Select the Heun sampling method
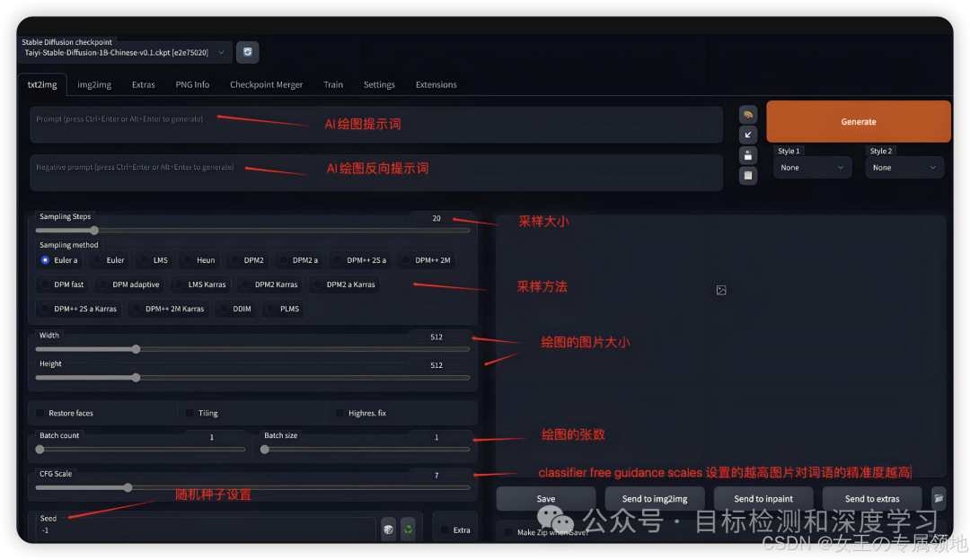The image size is (970, 560). 199,260
